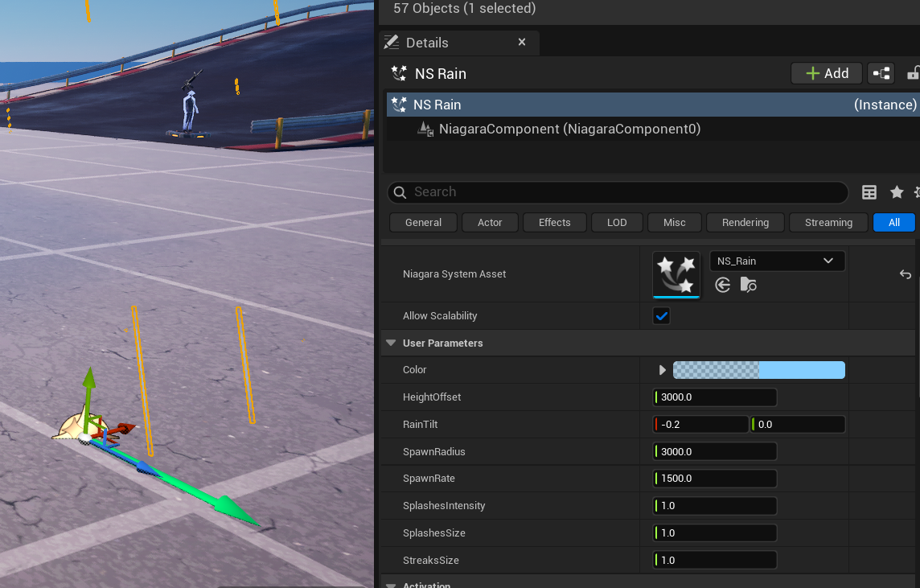Screen dimensions: 920x588
Task: Click the RainTilt property label
Action: click(x=420, y=424)
